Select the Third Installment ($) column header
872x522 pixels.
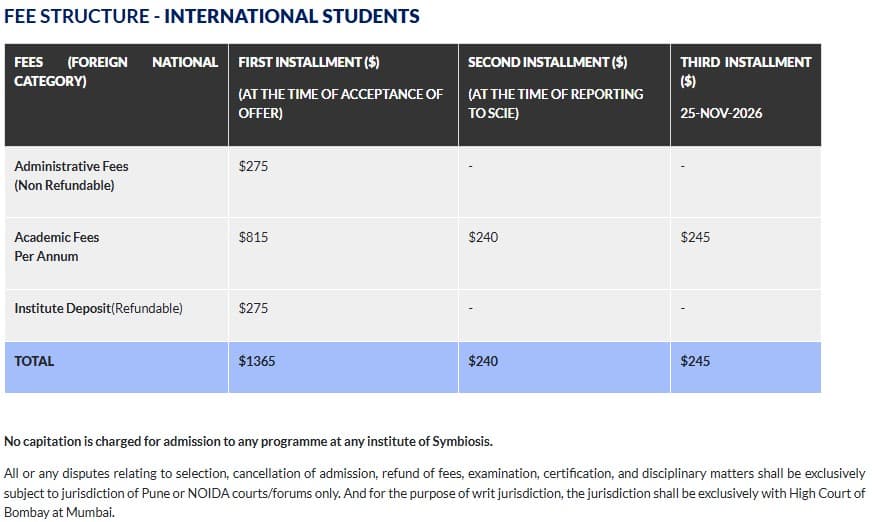745,71
